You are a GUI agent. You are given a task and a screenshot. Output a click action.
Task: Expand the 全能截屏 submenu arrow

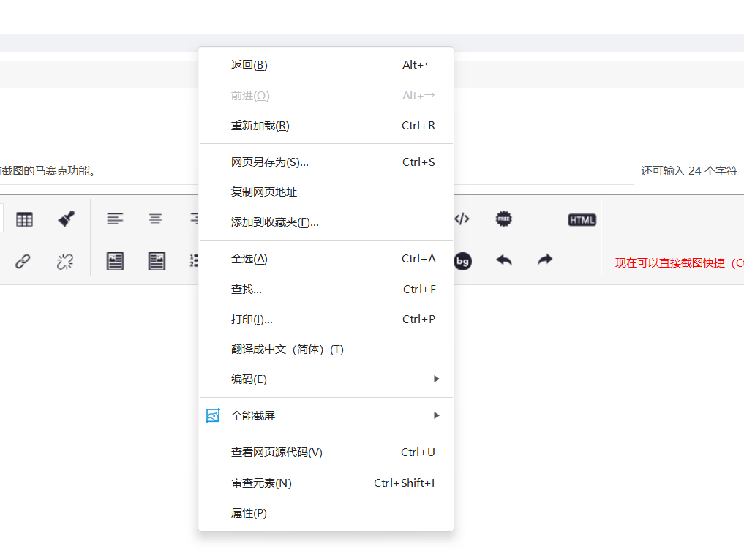tap(437, 415)
